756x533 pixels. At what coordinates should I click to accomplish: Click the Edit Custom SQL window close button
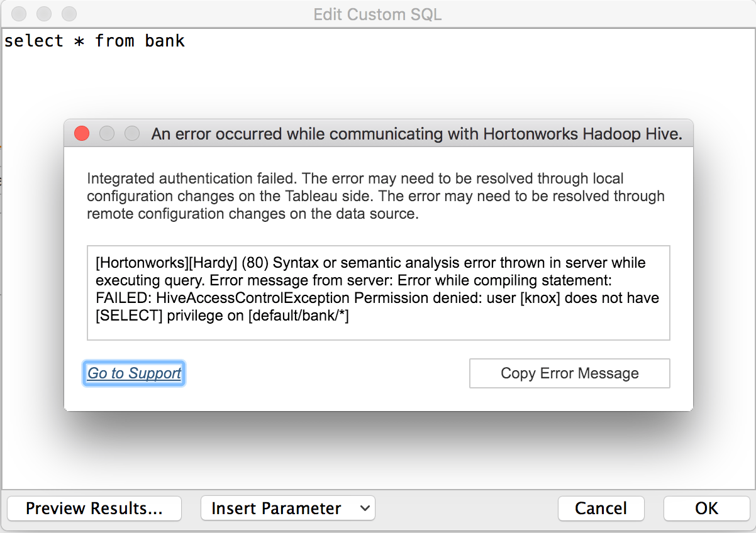click(x=19, y=13)
